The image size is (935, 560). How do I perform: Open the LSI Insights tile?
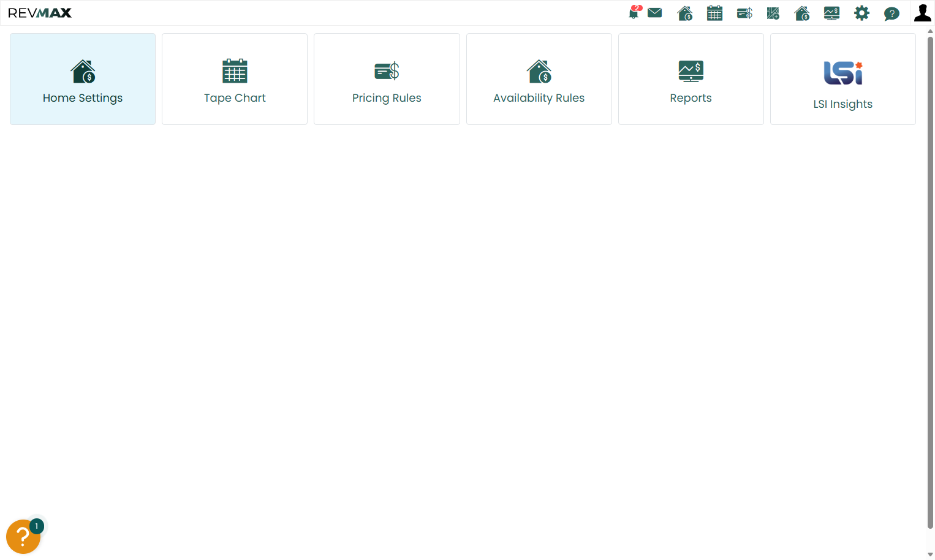(843, 79)
